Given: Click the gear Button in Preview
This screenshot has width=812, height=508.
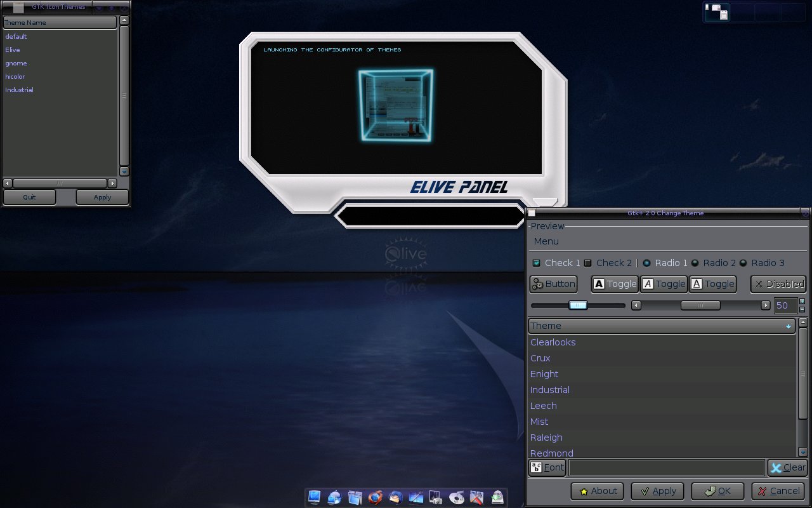Looking at the screenshot, I should (x=553, y=284).
